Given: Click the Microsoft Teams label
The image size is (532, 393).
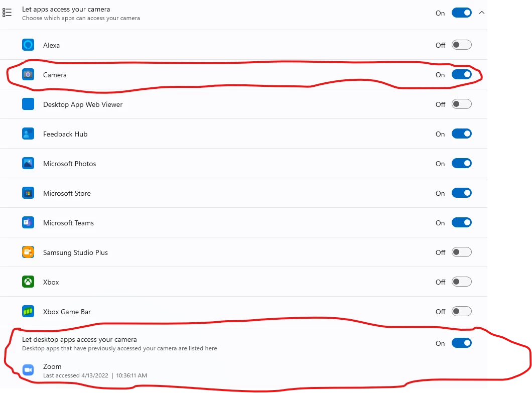Looking at the screenshot, I should [x=68, y=223].
